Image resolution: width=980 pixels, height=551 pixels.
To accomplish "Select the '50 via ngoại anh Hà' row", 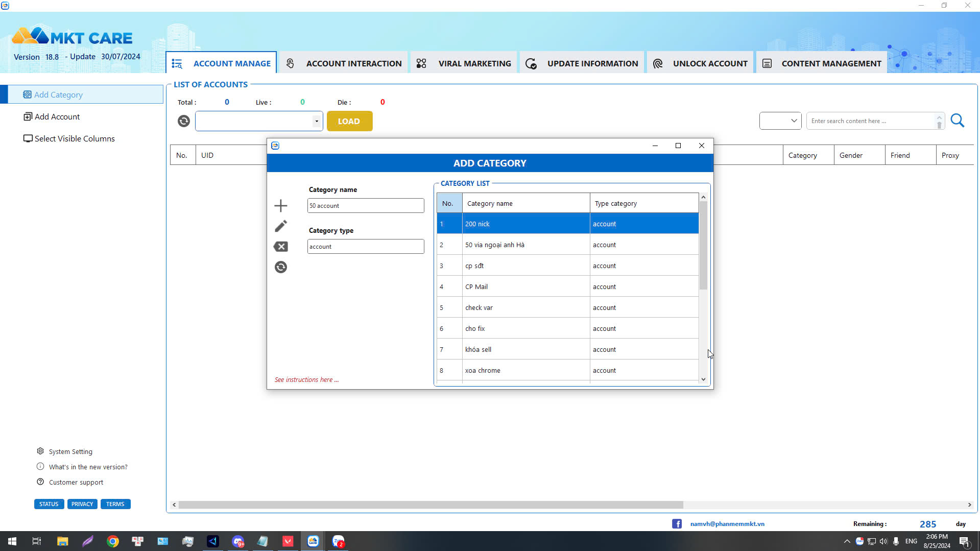I will click(567, 245).
